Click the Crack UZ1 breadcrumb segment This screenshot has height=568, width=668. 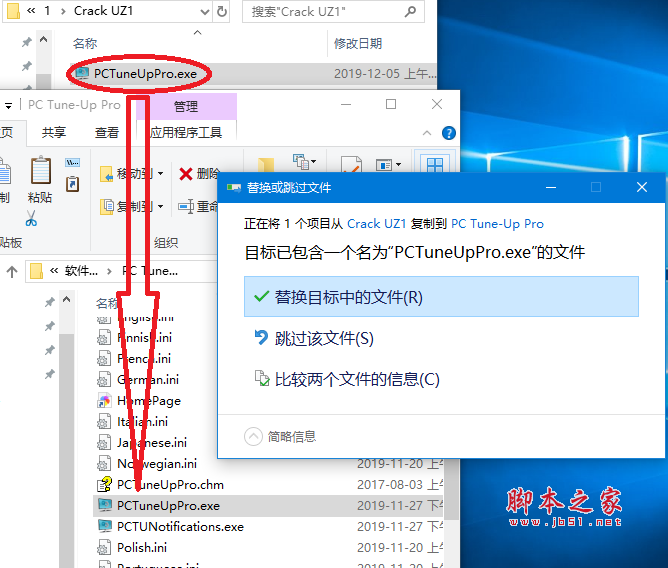(x=104, y=11)
